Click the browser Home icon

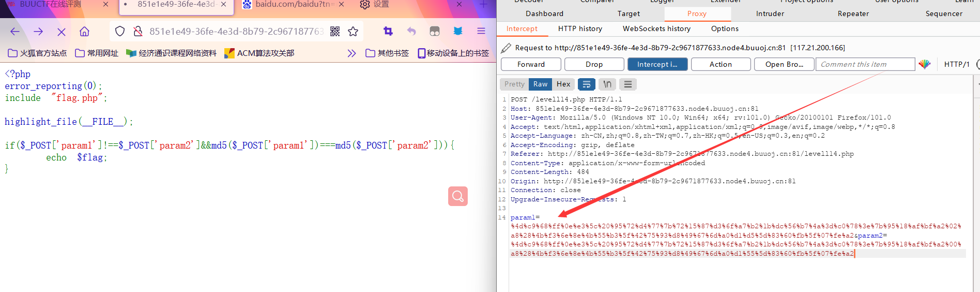point(84,32)
